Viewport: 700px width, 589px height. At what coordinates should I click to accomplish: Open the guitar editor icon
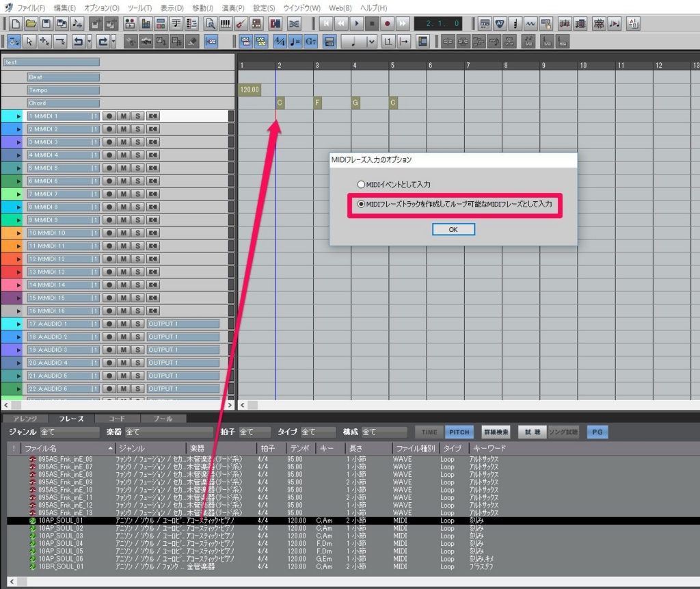click(241, 24)
